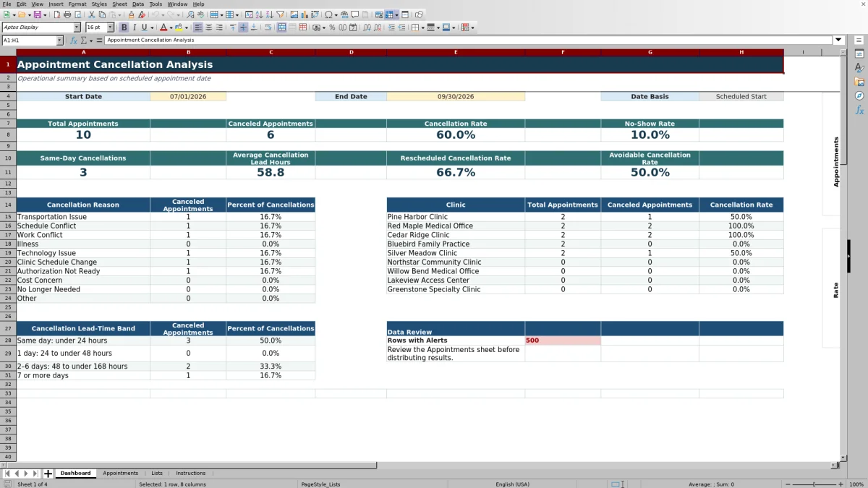Click the Insert Chart icon
The image size is (868, 488).
point(304,14)
